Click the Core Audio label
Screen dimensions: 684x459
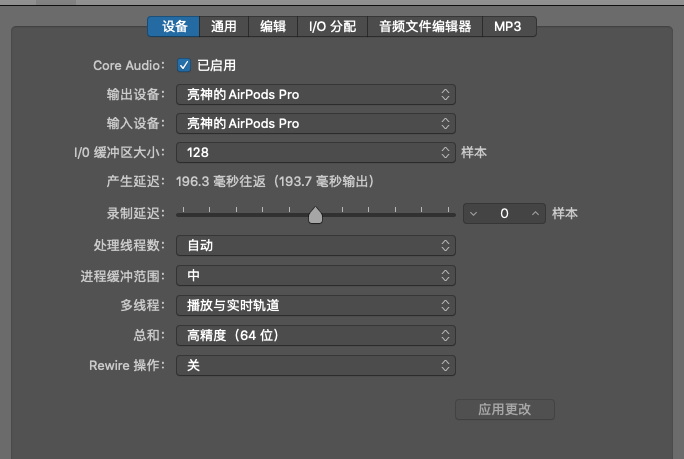pos(129,65)
